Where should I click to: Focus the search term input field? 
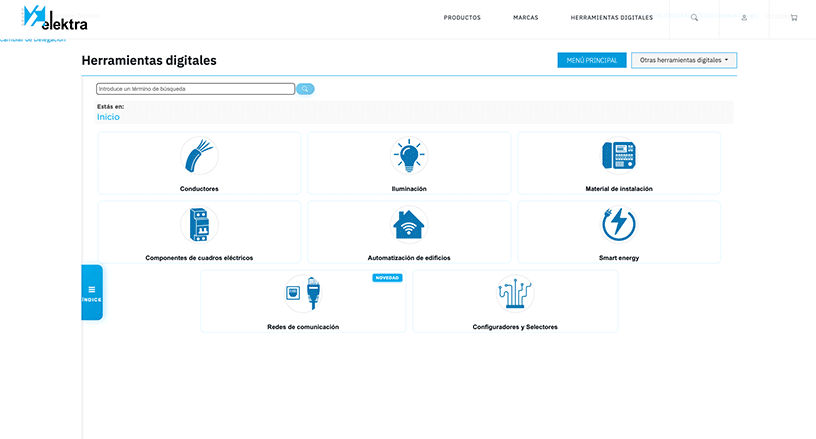point(196,89)
